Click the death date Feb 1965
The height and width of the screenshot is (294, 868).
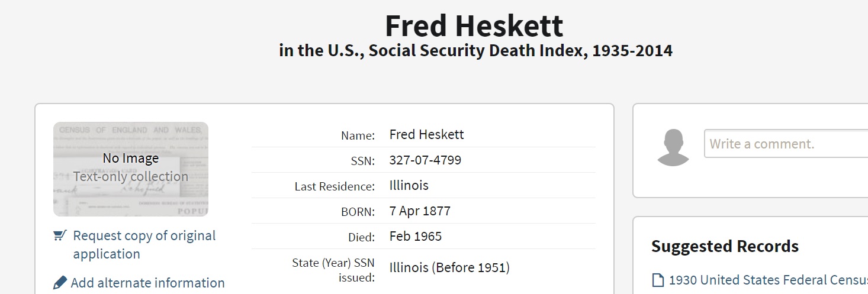click(x=415, y=237)
